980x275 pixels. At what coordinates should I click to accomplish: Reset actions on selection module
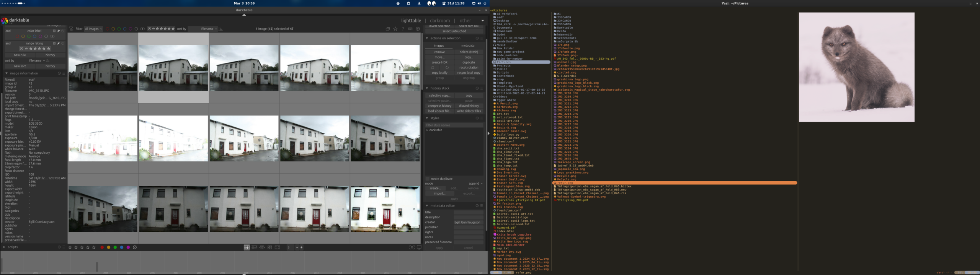coord(477,38)
